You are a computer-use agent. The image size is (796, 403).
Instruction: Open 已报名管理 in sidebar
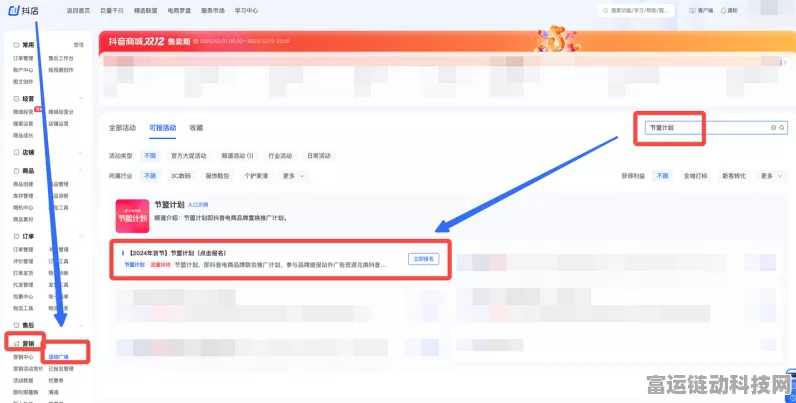tap(61, 369)
